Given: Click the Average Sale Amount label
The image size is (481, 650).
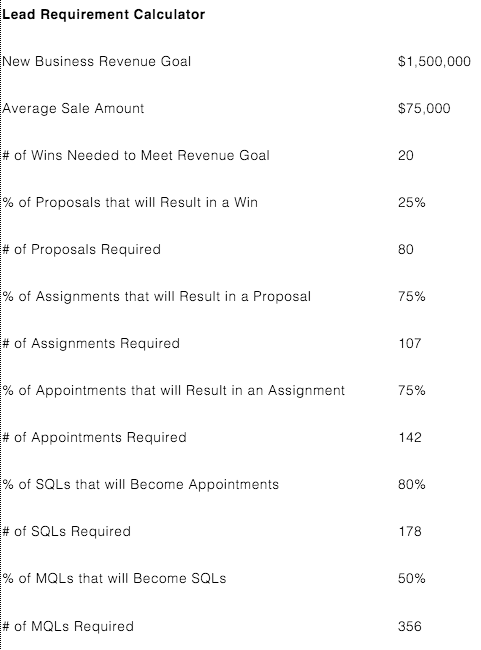Looking at the screenshot, I should [73, 109].
